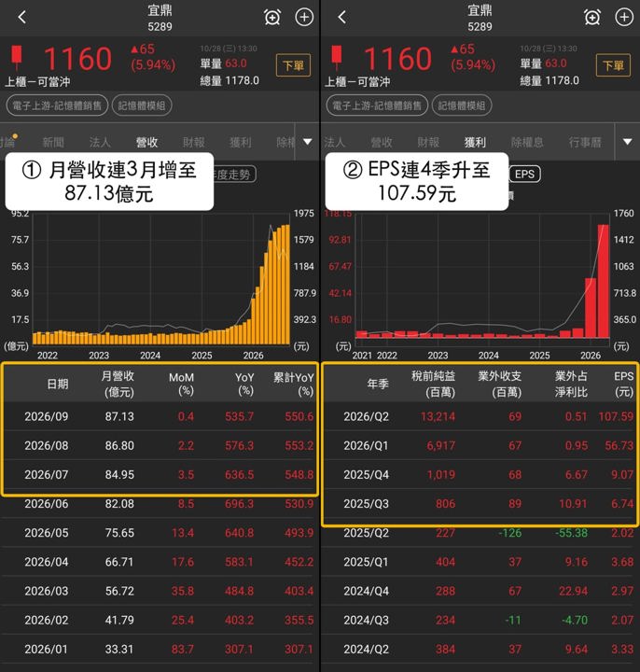Expand the tab list dropdown in right panel

pos(627,142)
